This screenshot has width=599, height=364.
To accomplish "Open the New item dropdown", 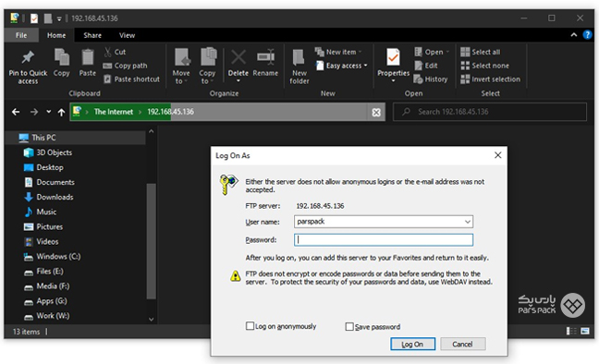I will [338, 52].
